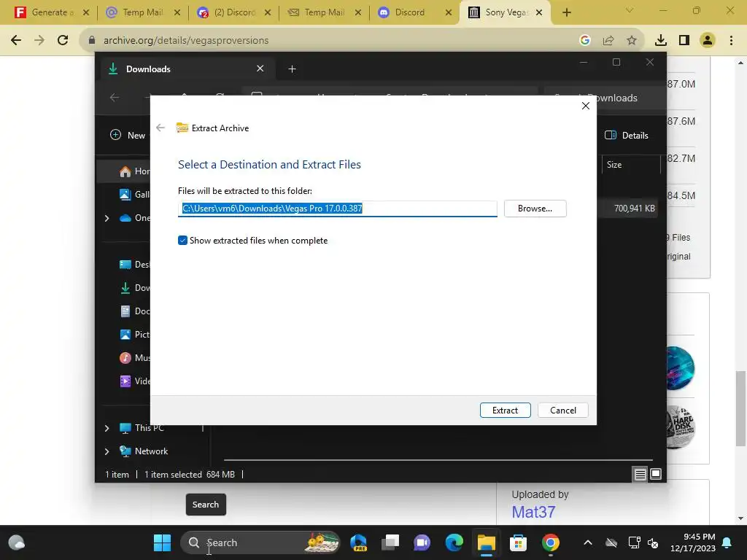Cancel the Extract Archive dialog
The image size is (747, 560).
point(562,410)
